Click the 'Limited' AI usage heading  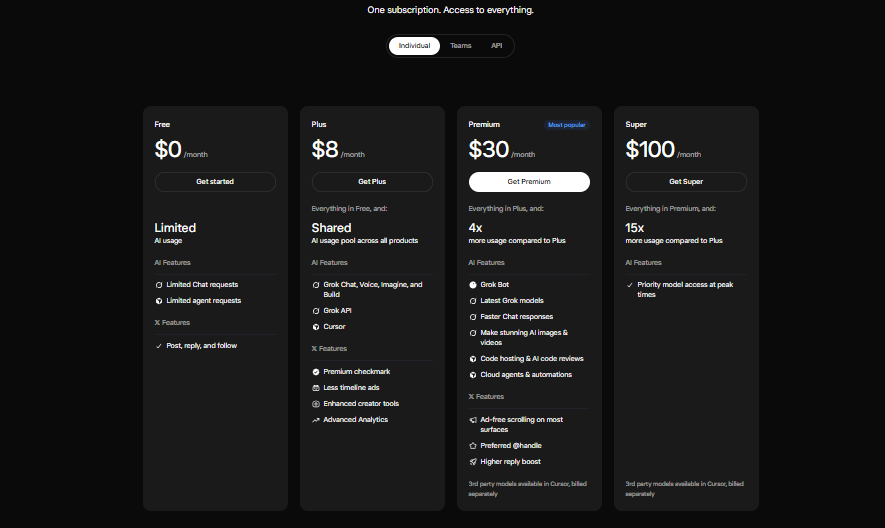175,228
